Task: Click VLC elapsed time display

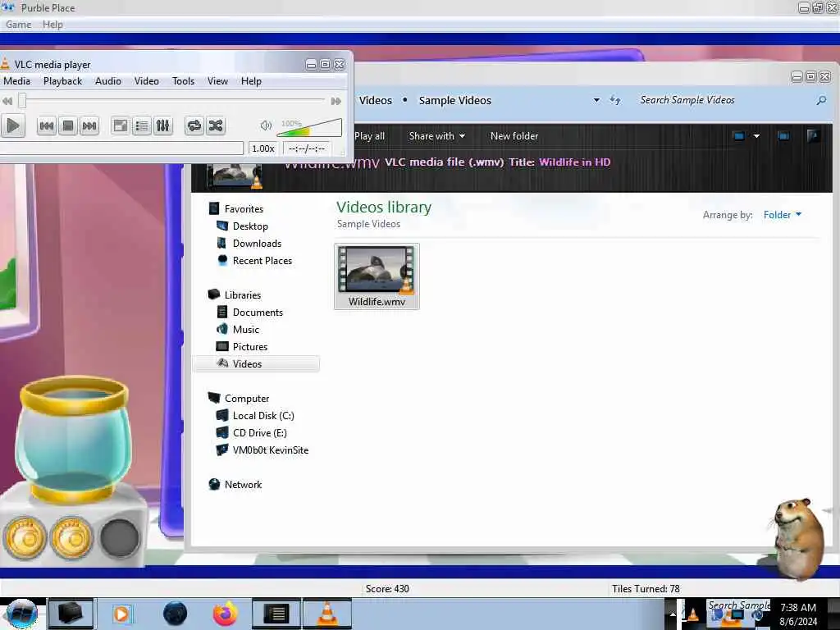Action: pyautogui.click(x=307, y=148)
